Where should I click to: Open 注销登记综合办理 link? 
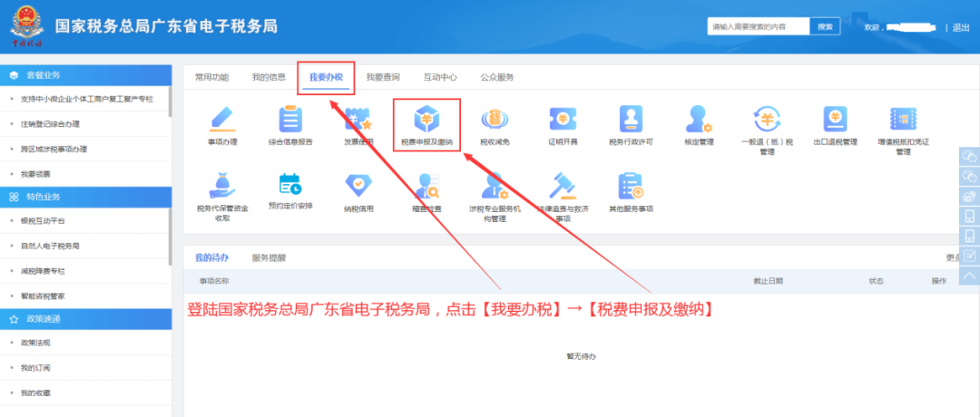(50, 123)
